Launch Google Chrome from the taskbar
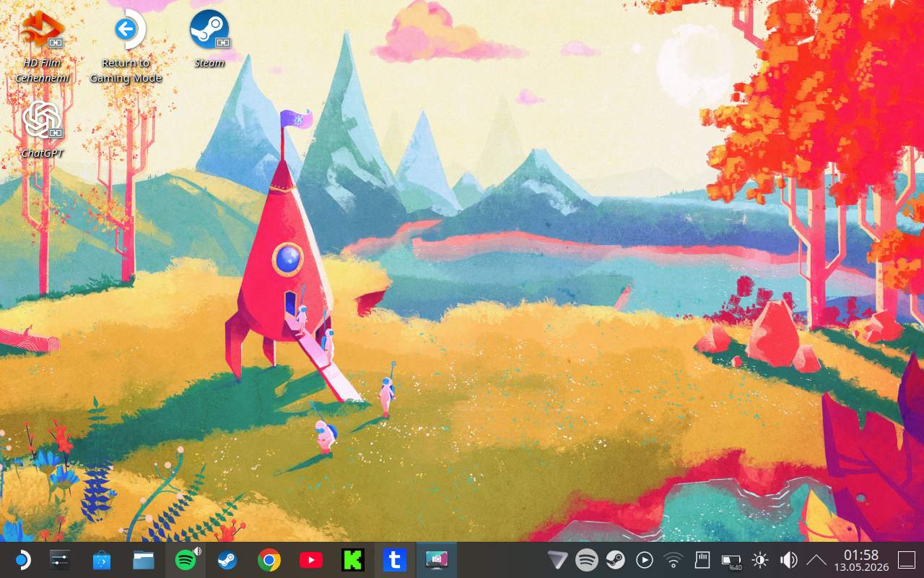This screenshot has width=924, height=578. click(269, 560)
